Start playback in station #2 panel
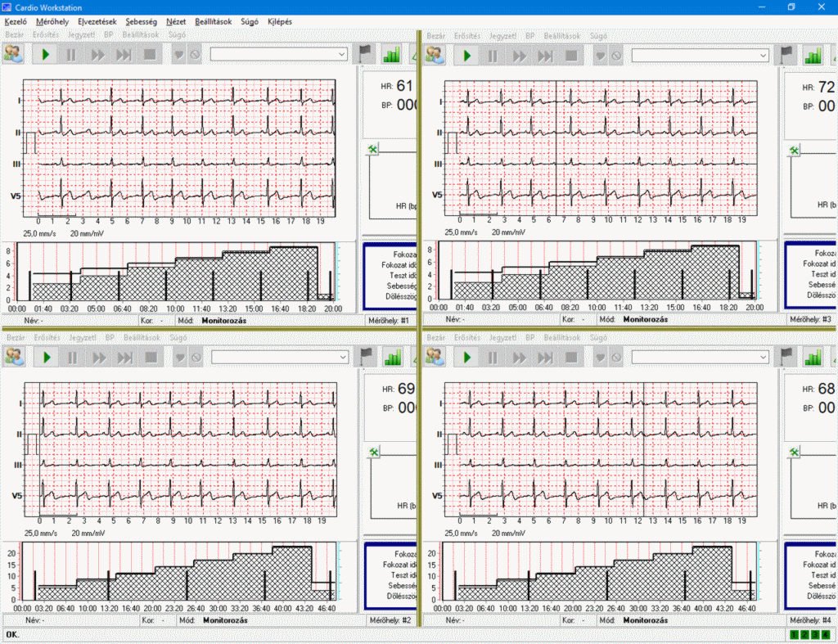 click(47, 357)
